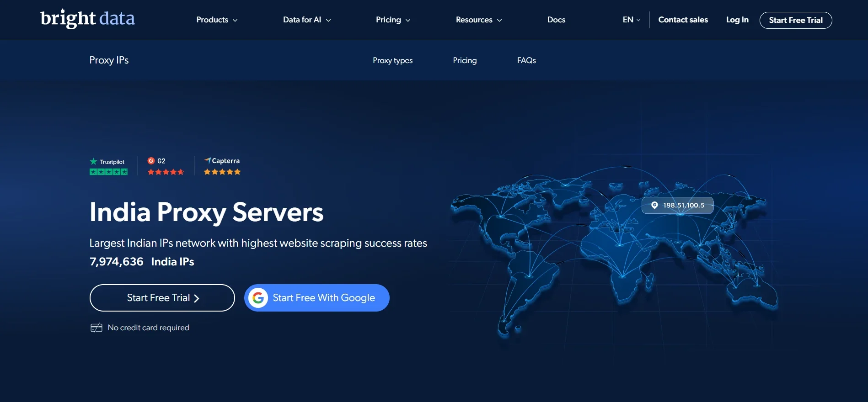Click the Largest Indian IPs network tagline

(258, 243)
